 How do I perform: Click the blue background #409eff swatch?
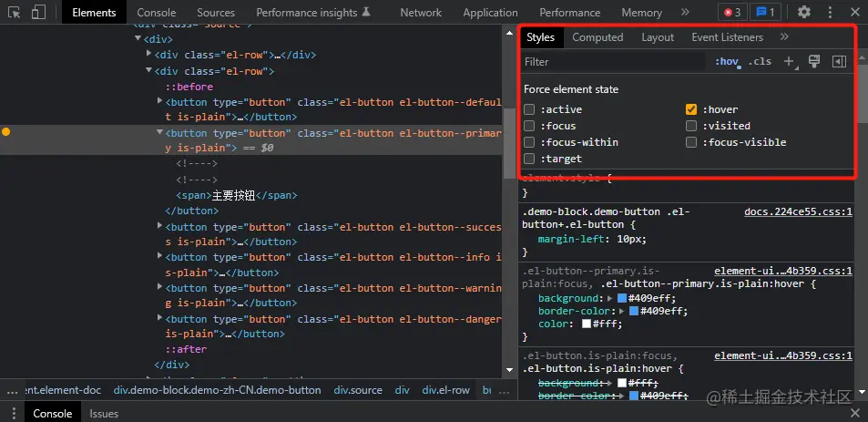[622, 298]
